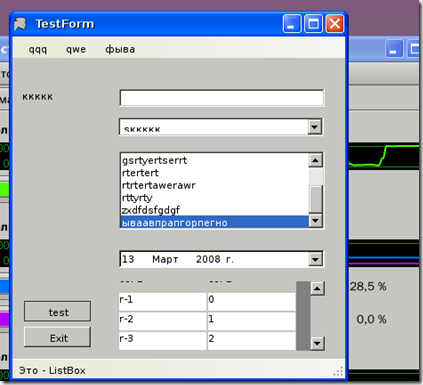Viewport: 423px width, 385px height.
Task: Click the Exit button
Action: click(57, 337)
